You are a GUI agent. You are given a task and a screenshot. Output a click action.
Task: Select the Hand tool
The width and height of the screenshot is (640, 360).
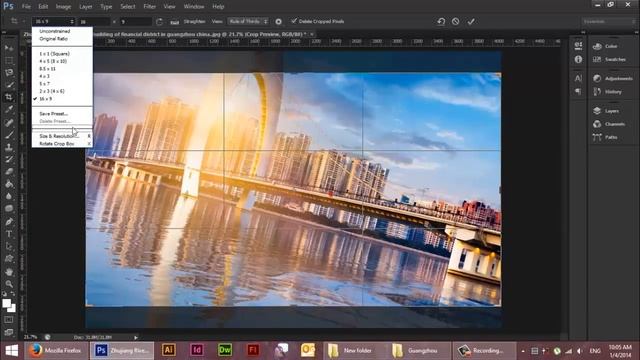click(x=9, y=272)
